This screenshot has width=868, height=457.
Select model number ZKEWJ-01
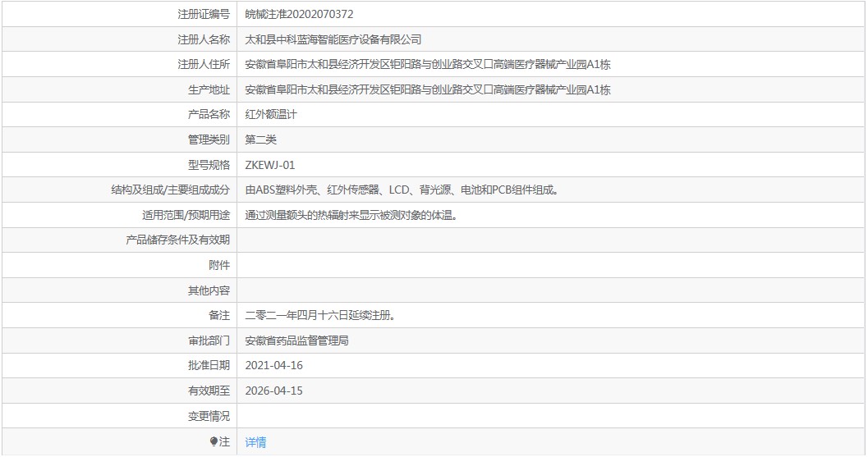tap(270, 165)
